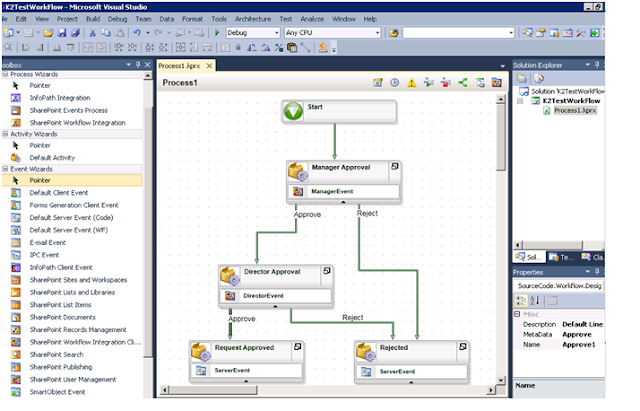
Task: Open the Toolbox panel options dropdown arrow
Action: pos(128,64)
